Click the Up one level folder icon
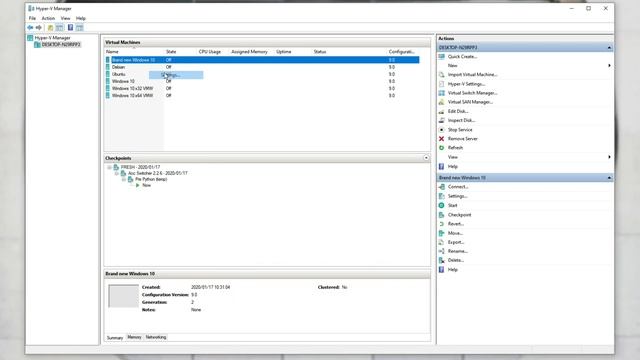The image size is (640, 360). pyautogui.click(x=50, y=28)
